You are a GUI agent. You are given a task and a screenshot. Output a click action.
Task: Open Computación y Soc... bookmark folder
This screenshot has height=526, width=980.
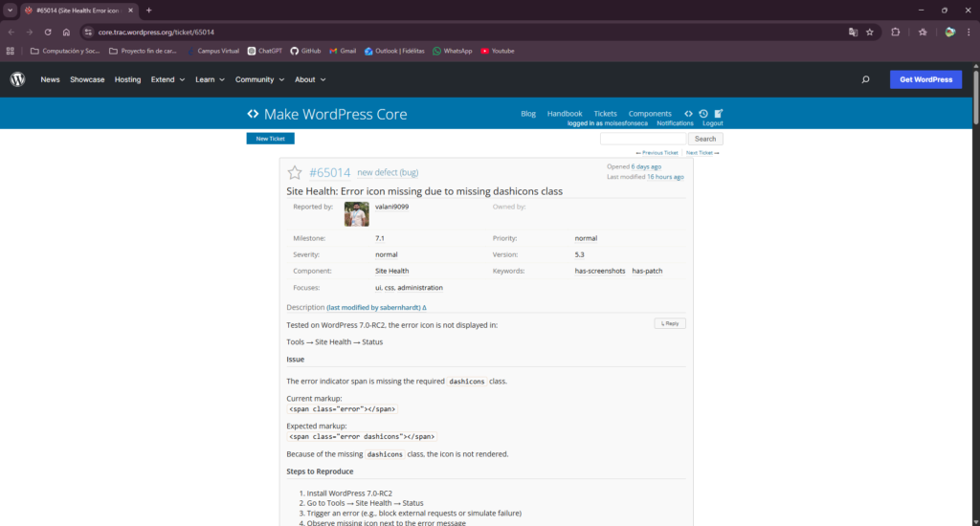[x=65, y=52]
